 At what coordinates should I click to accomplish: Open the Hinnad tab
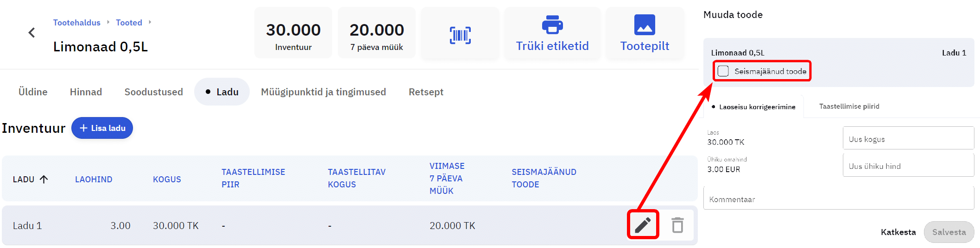(86, 92)
